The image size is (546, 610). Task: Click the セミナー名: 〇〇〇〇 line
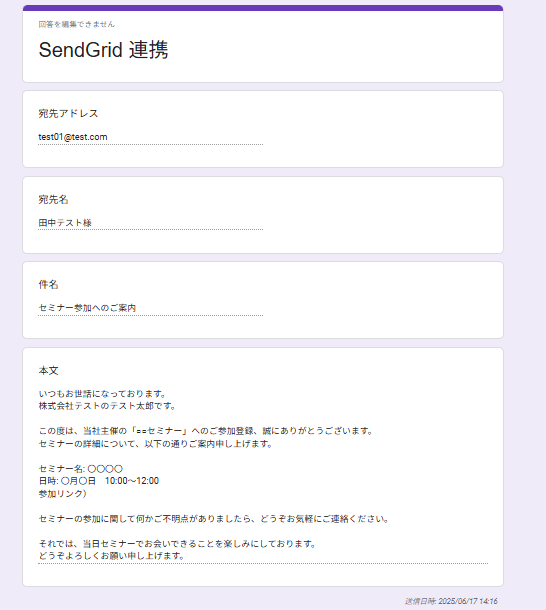[81, 469]
